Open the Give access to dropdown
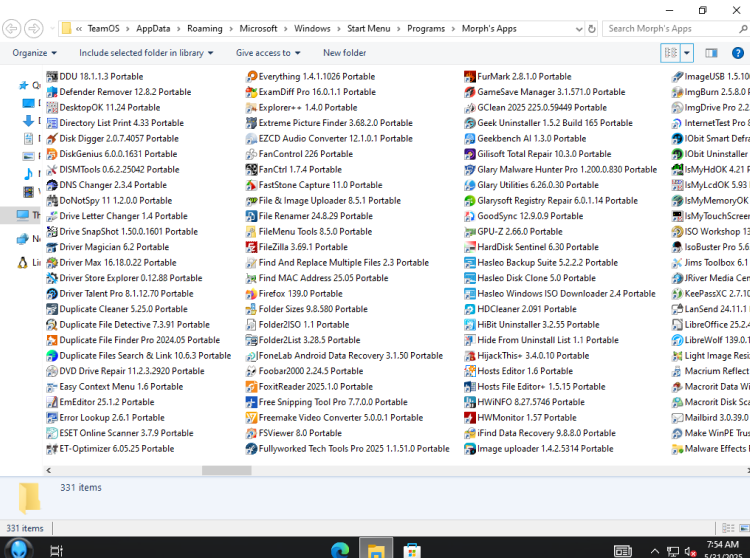Viewport: 750px width, 558px height. click(x=268, y=53)
